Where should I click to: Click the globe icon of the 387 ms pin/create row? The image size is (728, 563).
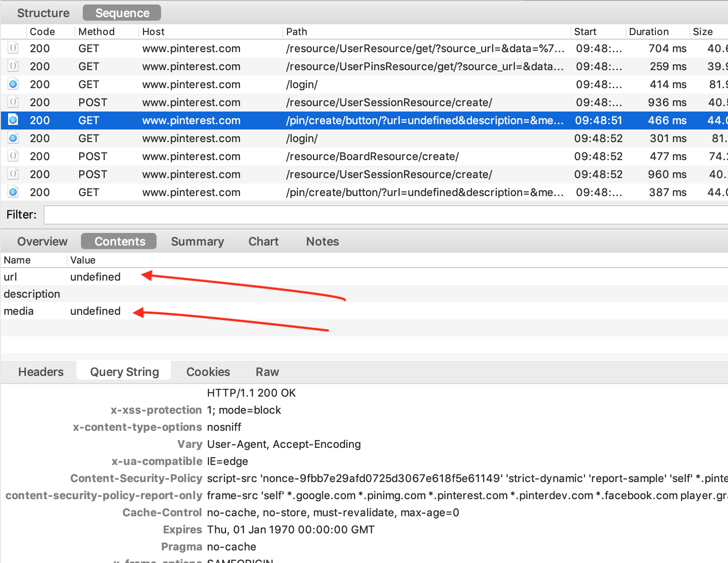coord(13,192)
